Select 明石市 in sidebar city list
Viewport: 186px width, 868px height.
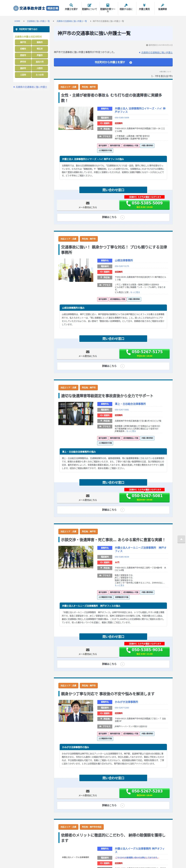(40, 49)
